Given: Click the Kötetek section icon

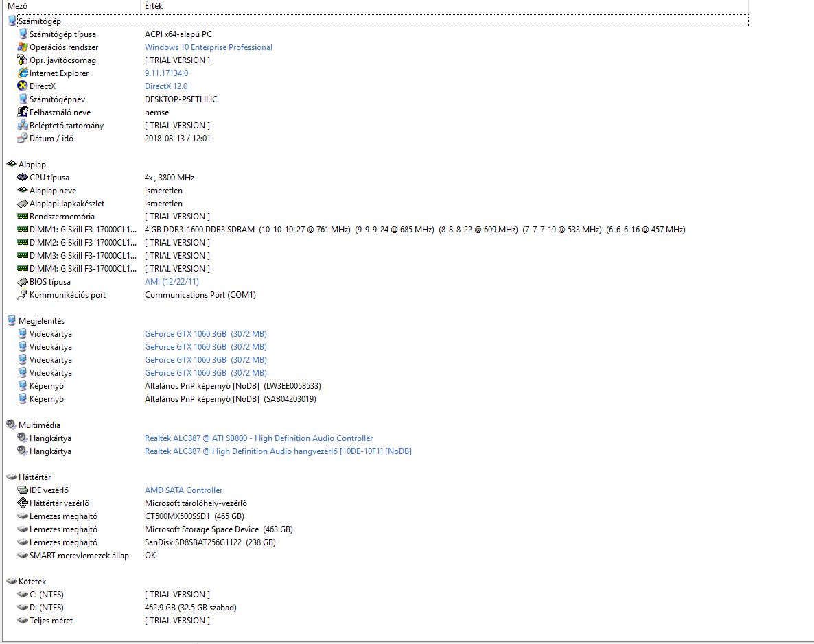Looking at the screenshot, I should (12, 581).
